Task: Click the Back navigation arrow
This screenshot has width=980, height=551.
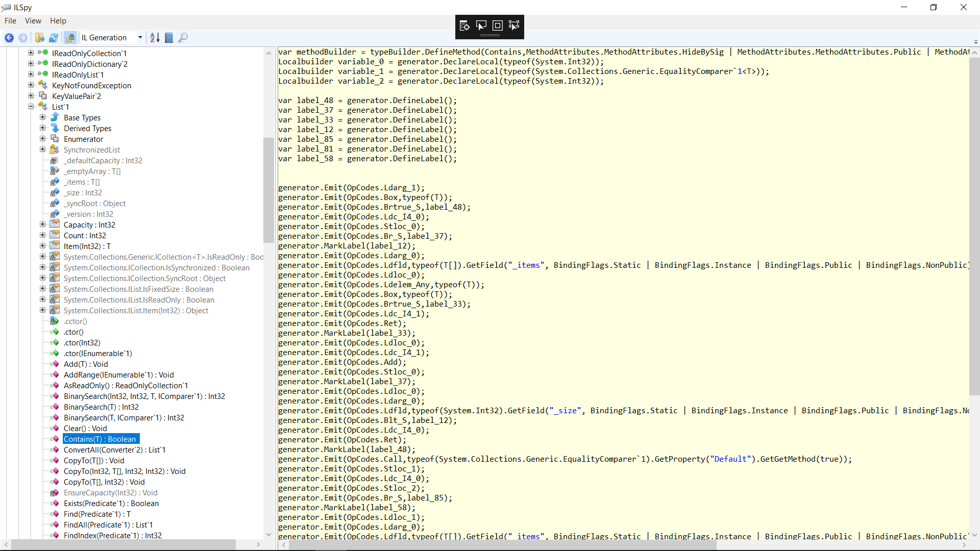Action: coord(9,38)
